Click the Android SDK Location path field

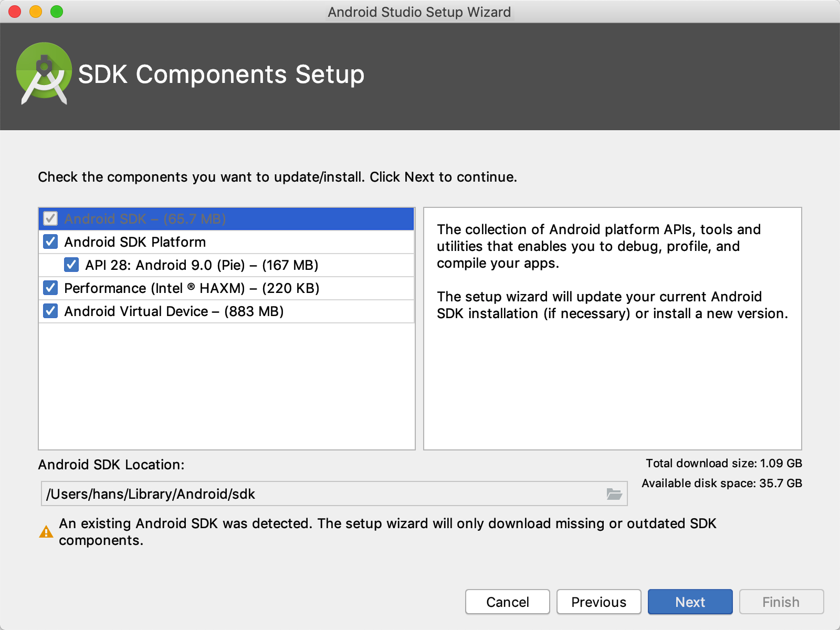point(334,494)
